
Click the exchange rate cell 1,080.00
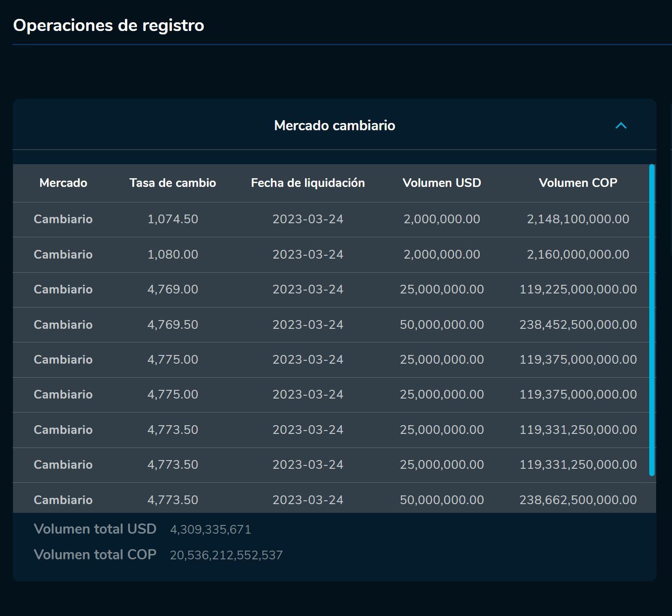[x=172, y=255]
